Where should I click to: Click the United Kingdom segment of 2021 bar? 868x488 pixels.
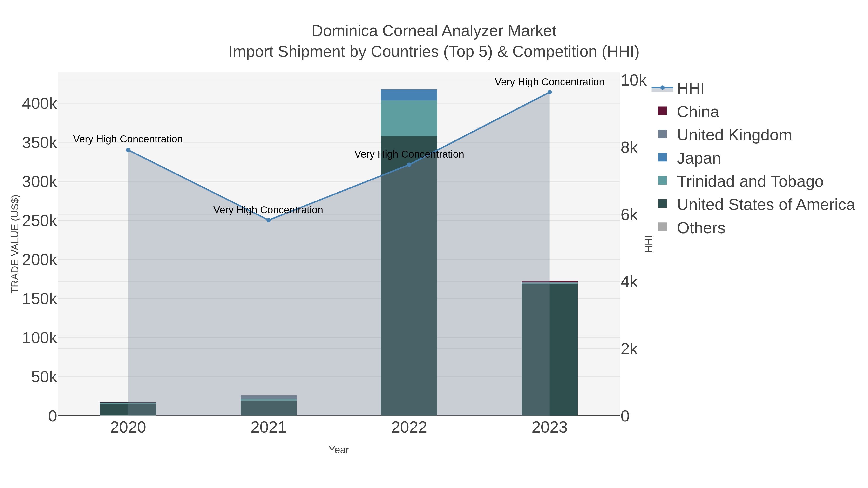[269, 397]
